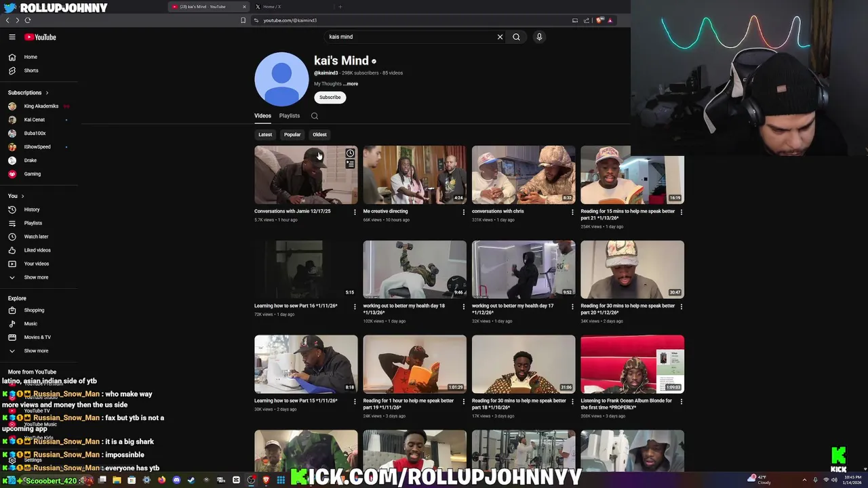Expand channel description with '...more'
Image resolution: width=868 pixels, height=488 pixels.
[351, 84]
